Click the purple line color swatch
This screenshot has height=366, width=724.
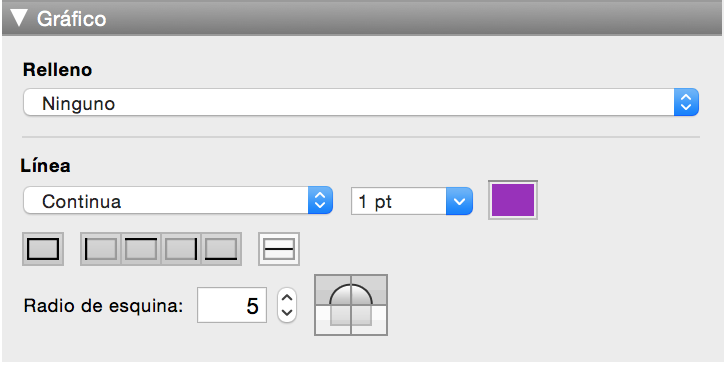pyautogui.click(x=513, y=200)
